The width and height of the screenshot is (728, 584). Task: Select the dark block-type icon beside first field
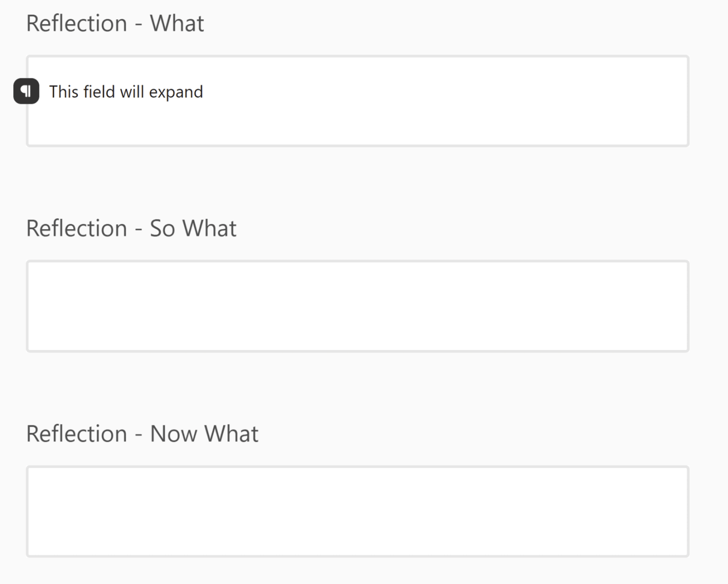[26, 91]
